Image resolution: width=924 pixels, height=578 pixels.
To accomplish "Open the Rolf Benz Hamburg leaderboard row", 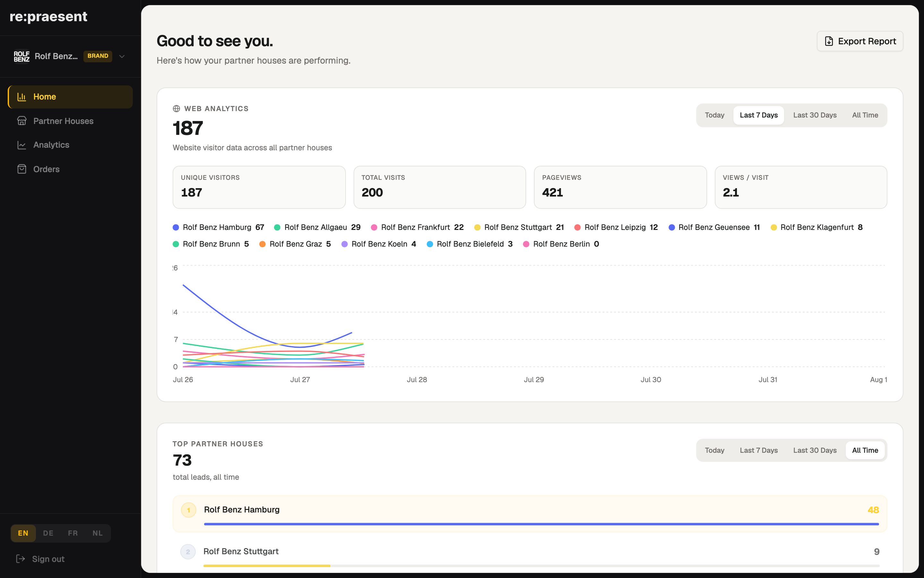I will click(x=530, y=514).
